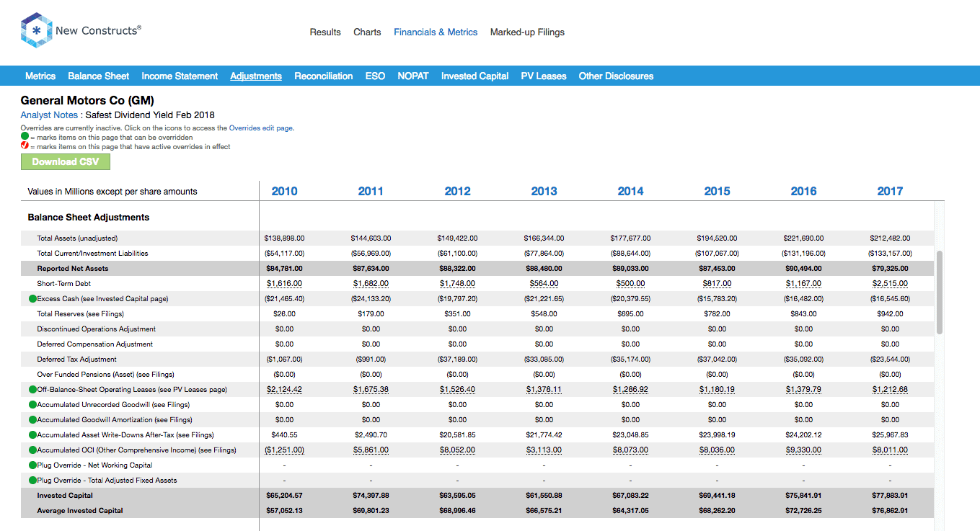Select Excess Cash value ($21,465.40)

[284, 299]
